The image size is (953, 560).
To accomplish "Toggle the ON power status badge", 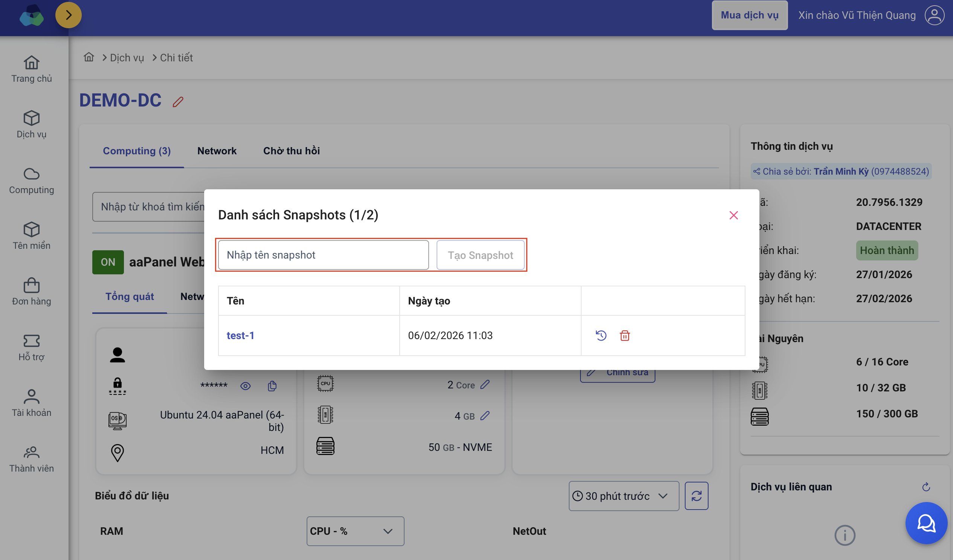I will pos(108,262).
